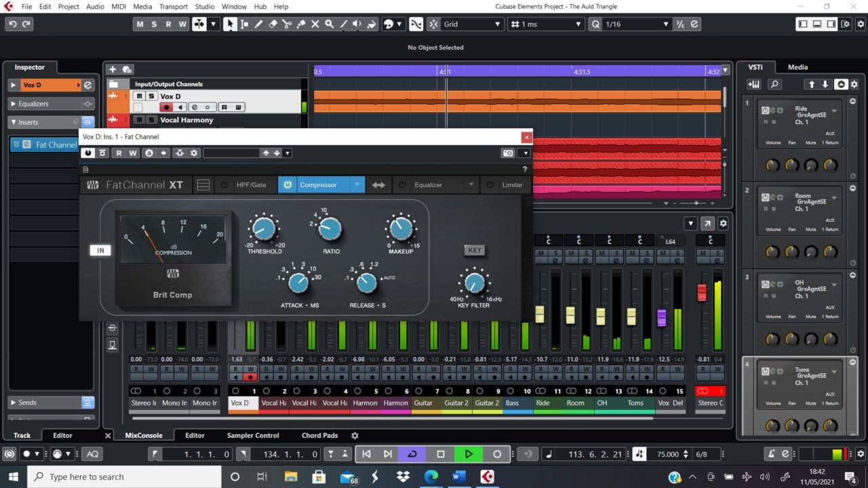868x488 pixels.
Task: Click the Redo arrow icon
Action: coord(26,24)
